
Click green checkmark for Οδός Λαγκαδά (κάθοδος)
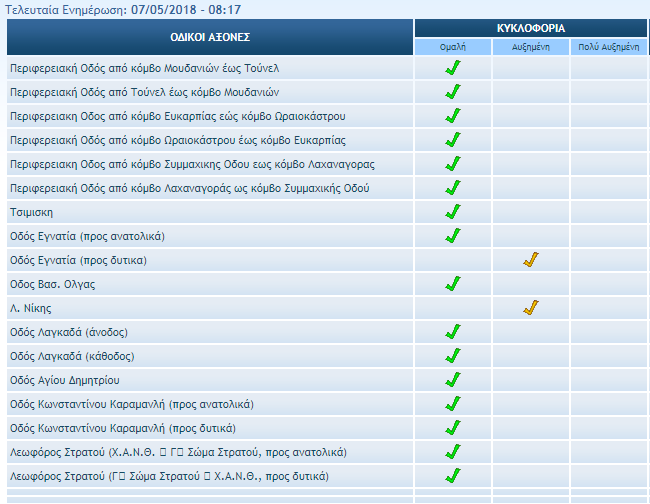452,356
